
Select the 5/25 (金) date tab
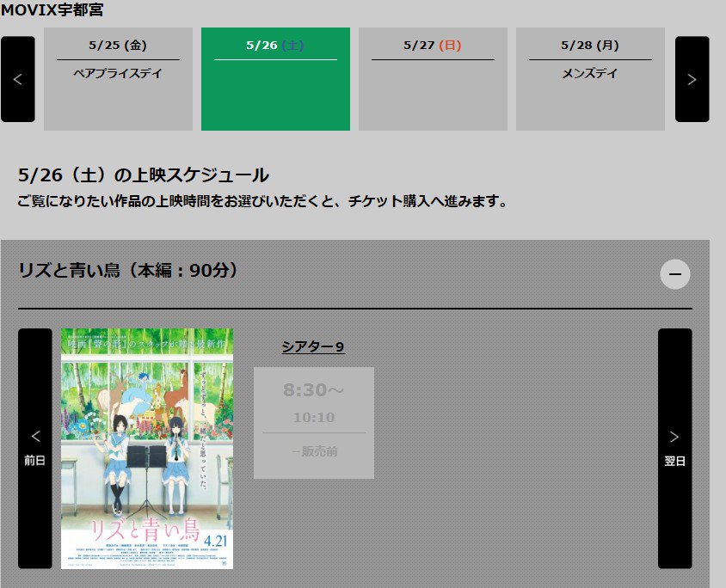tap(118, 78)
